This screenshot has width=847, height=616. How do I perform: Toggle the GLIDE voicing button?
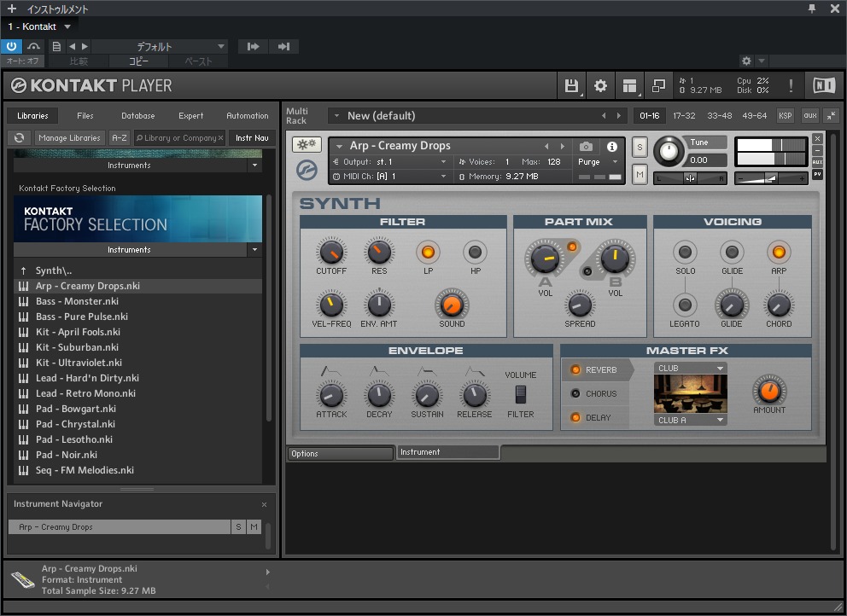click(732, 253)
